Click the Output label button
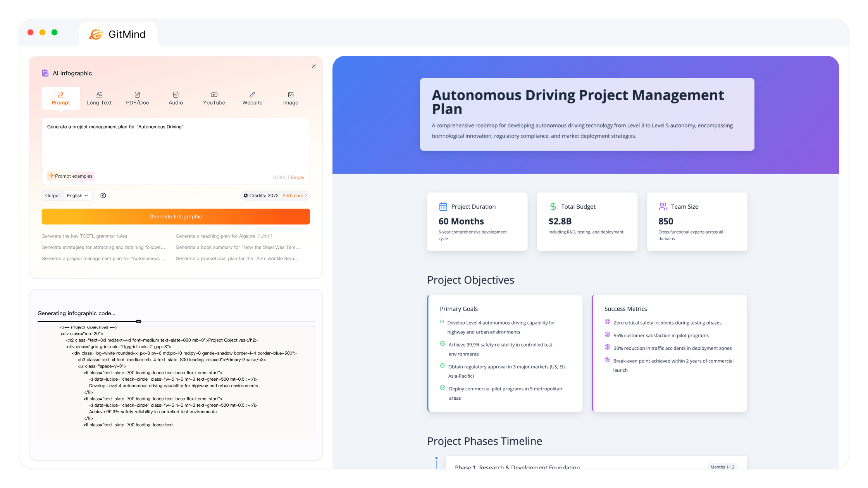 pos(53,196)
